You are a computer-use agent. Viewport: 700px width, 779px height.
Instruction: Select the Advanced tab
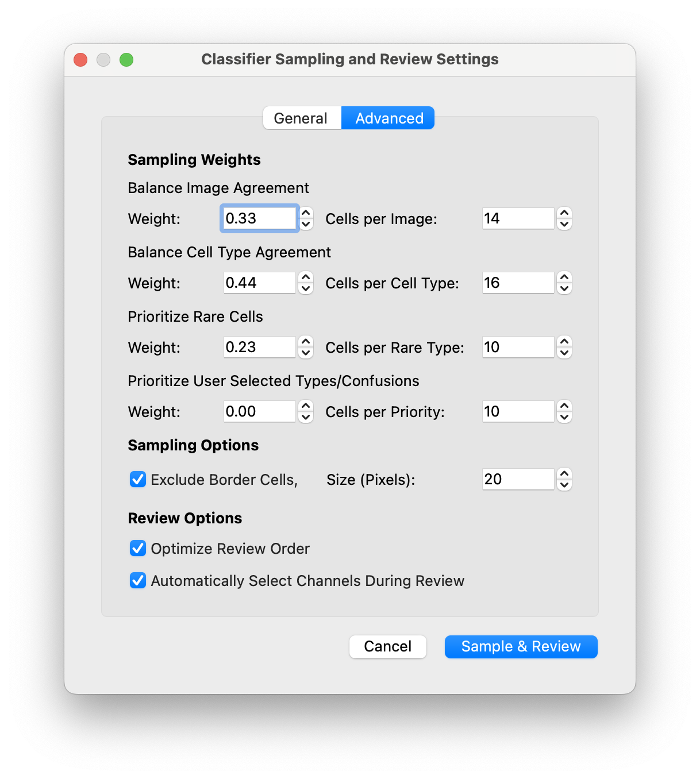click(388, 118)
